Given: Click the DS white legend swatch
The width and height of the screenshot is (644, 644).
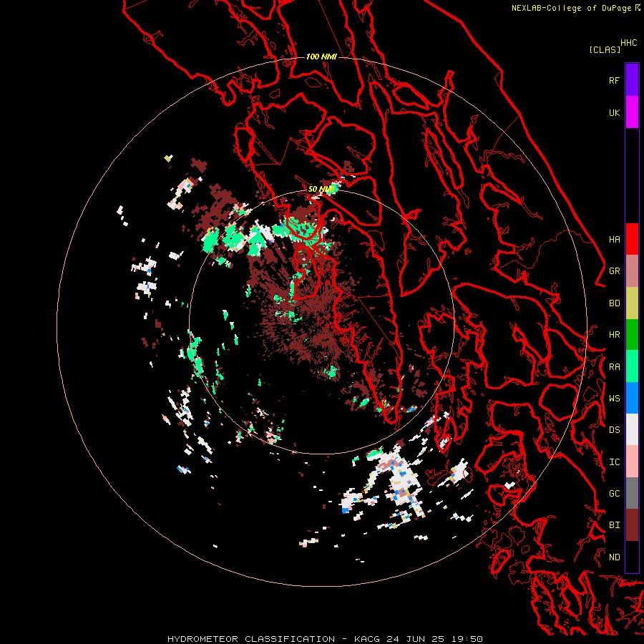Looking at the screenshot, I should pos(632,429).
